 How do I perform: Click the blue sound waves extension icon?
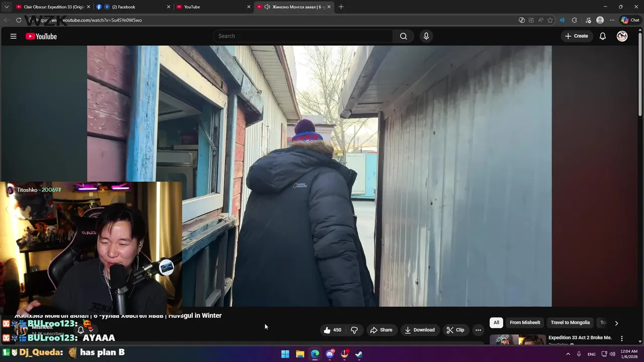pyautogui.click(x=562, y=20)
